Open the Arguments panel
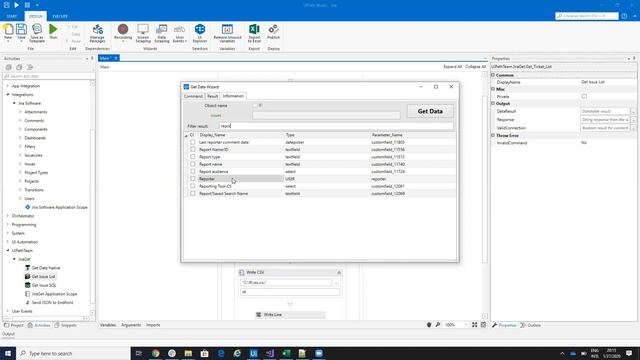640x360 pixels. [131, 325]
